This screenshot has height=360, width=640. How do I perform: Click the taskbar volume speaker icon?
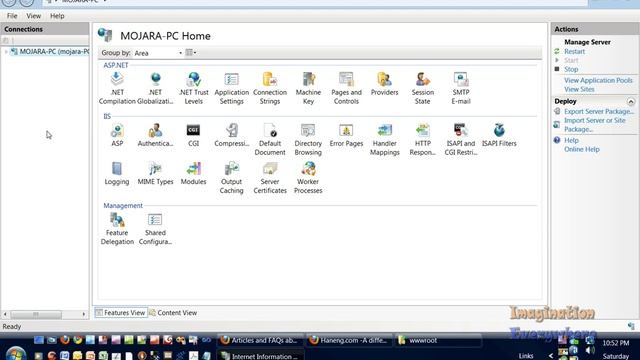click(590, 350)
